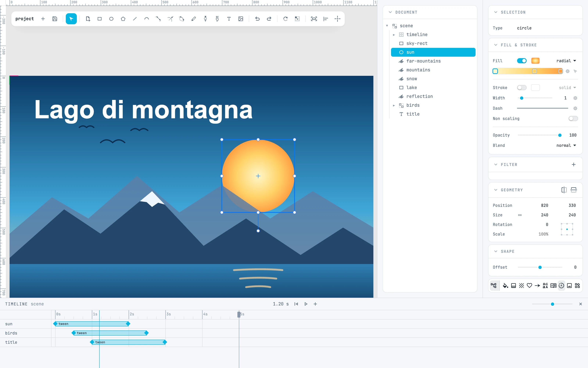The width and height of the screenshot is (588, 368).
Task: Expand the birds group
Action: point(394,105)
